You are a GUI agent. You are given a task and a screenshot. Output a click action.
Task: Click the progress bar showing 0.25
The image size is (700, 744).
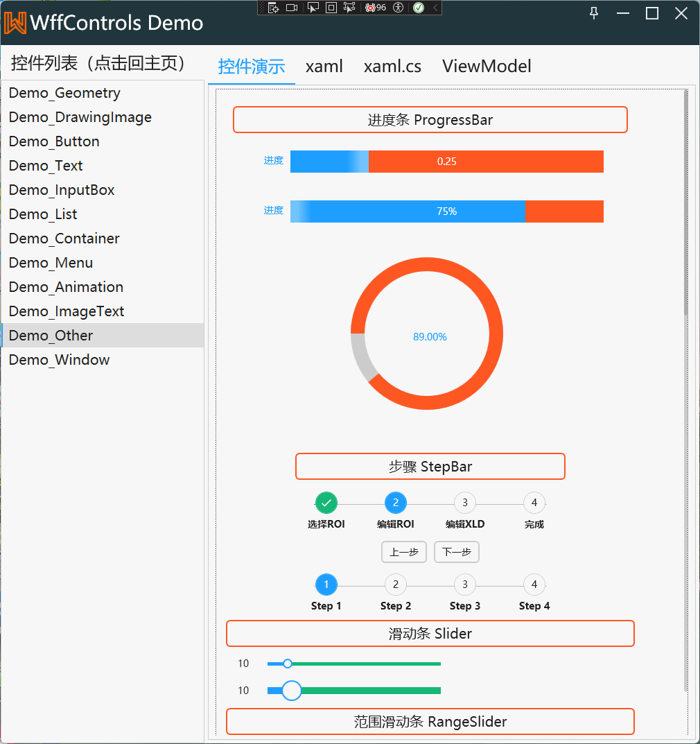(447, 162)
